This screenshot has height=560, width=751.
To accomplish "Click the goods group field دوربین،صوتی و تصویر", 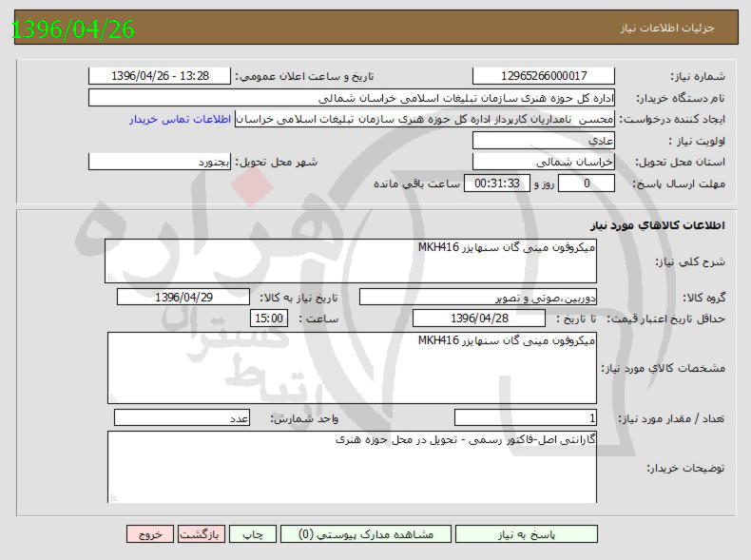I will [478, 297].
